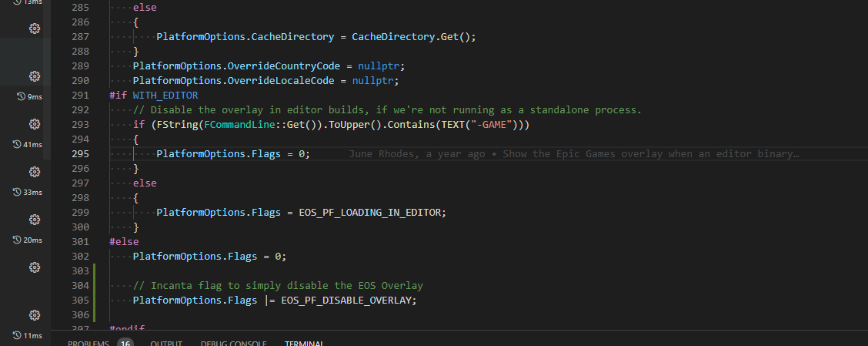This screenshot has height=346, width=868.
Task: Switch to the DEBUG CONSOLE tab
Action: [233, 343]
